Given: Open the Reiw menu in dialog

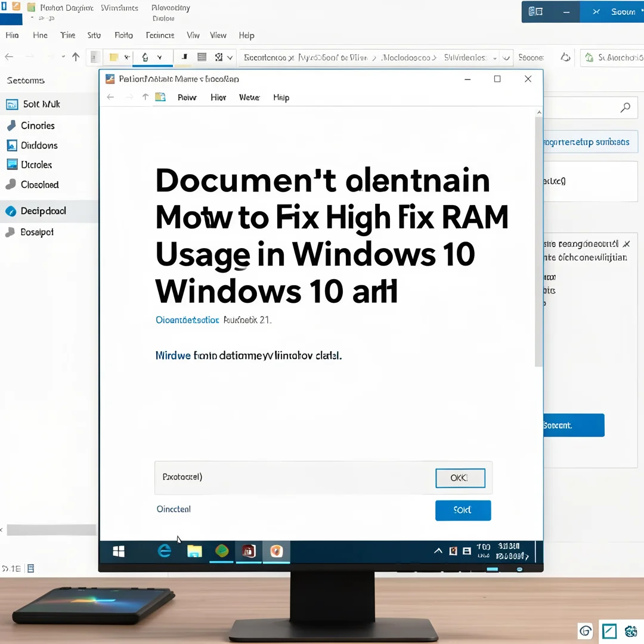Looking at the screenshot, I should pyautogui.click(x=187, y=97).
